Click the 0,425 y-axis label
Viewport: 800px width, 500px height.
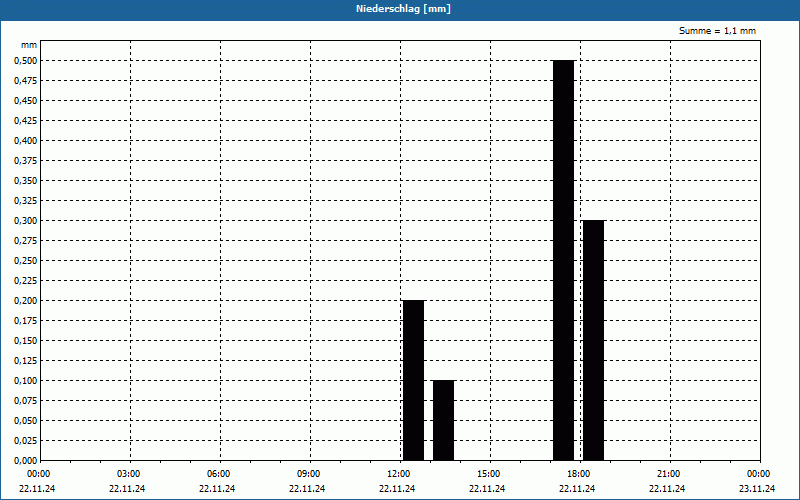pyautogui.click(x=26, y=121)
